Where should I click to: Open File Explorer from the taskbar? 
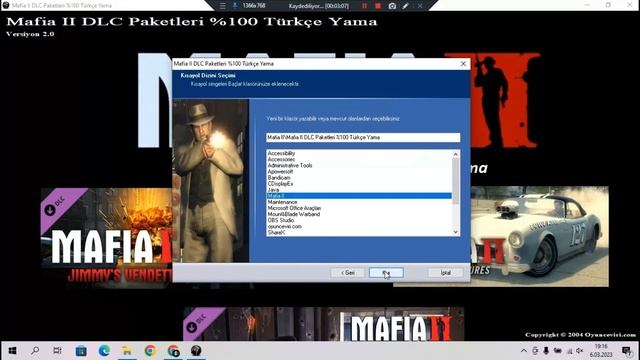click(127, 351)
